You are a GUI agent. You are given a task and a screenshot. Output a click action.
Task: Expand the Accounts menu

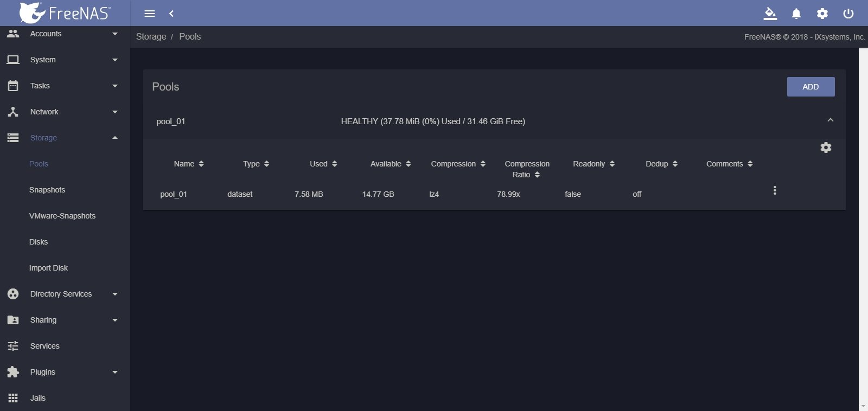click(62, 34)
